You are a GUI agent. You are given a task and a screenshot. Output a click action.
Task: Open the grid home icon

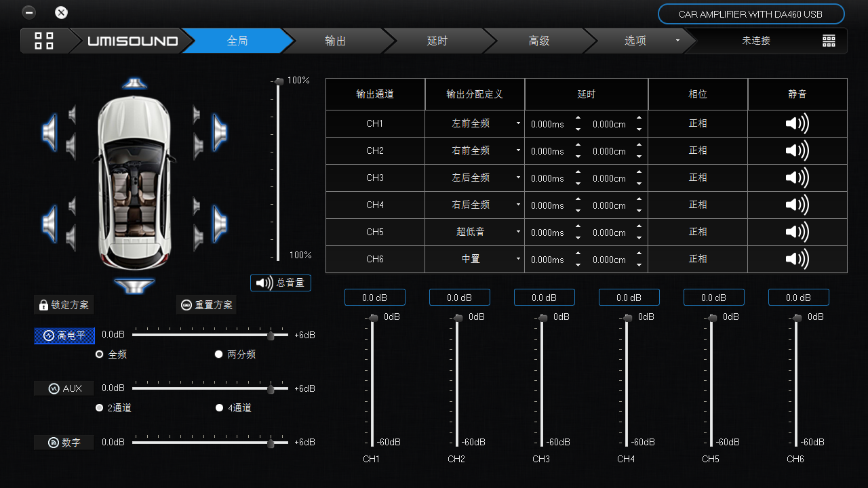[x=44, y=41]
